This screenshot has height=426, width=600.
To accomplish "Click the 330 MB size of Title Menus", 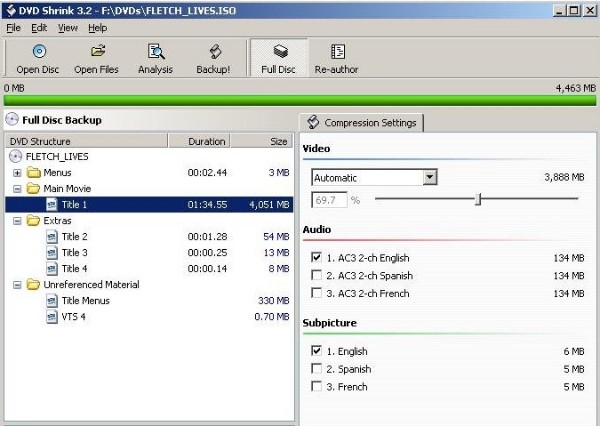I will pos(274,301).
